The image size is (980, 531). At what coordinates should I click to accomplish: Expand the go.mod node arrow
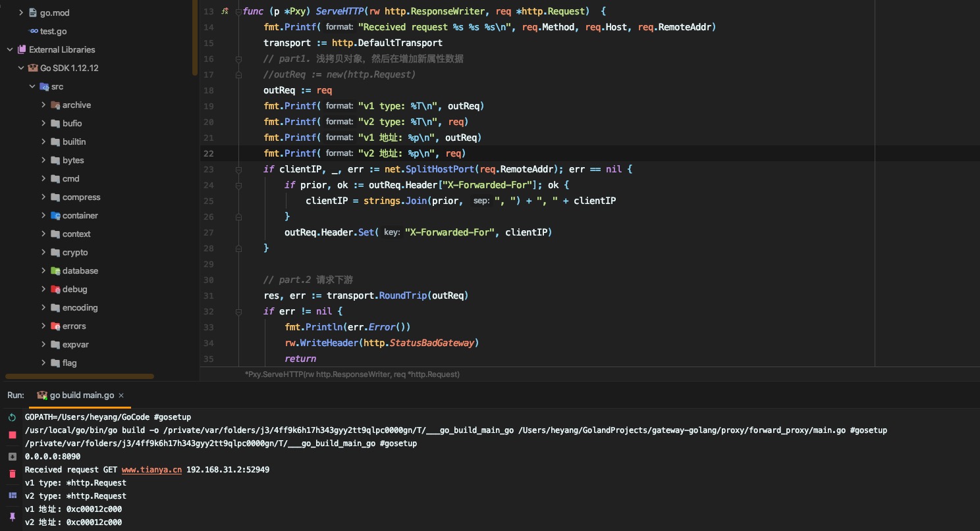click(21, 13)
